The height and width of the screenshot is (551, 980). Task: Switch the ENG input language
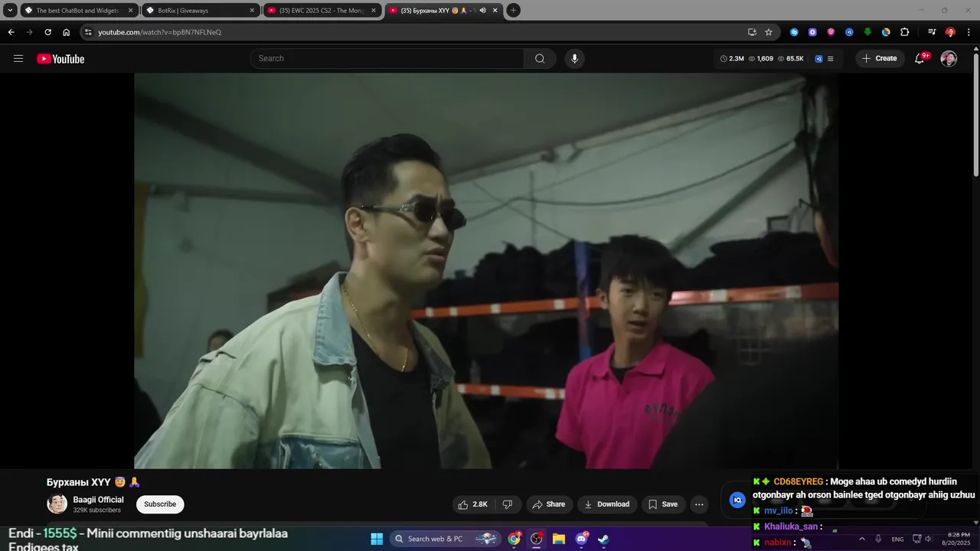(x=897, y=539)
